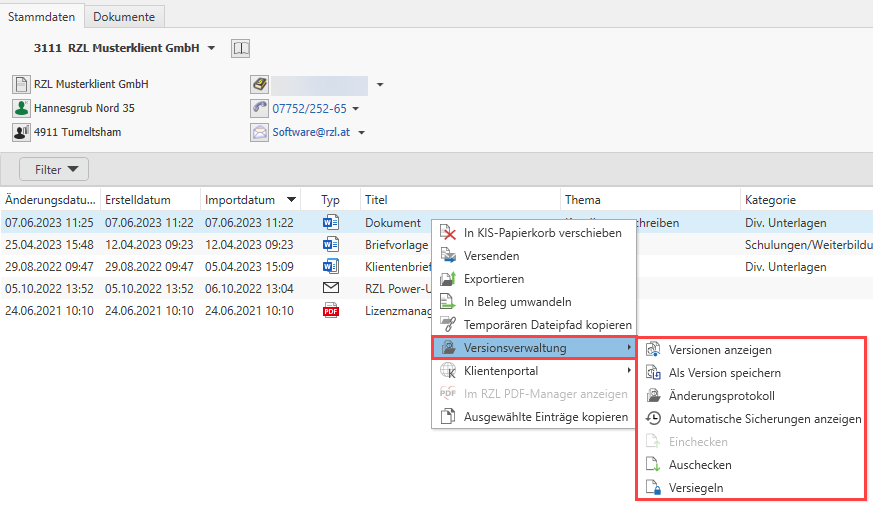
Task: Click the yellow book icon in contact area
Action: (259, 84)
